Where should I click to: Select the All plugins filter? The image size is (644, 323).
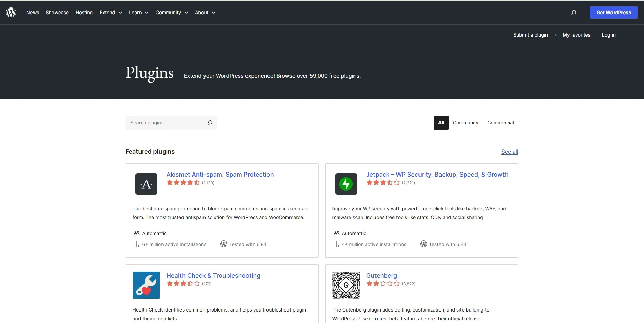pos(441,123)
